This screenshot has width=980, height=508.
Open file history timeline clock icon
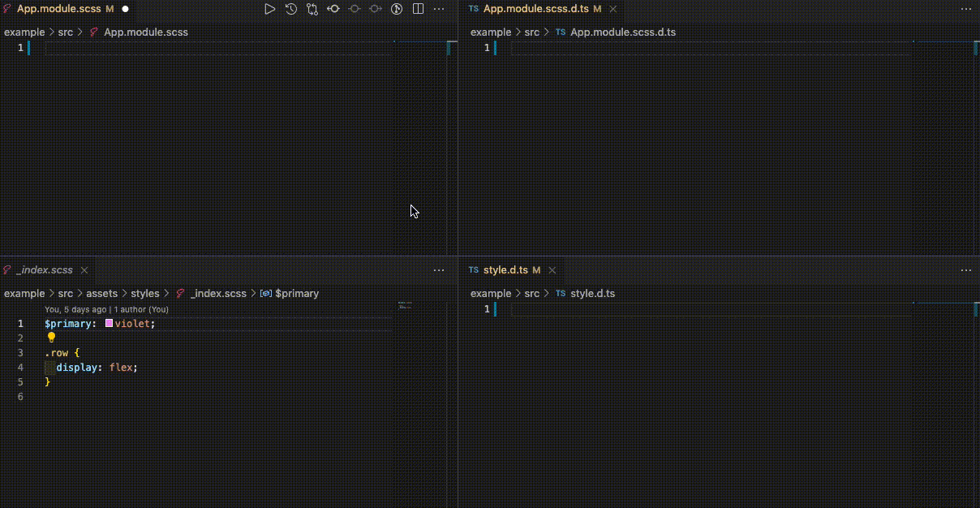(291, 9)
